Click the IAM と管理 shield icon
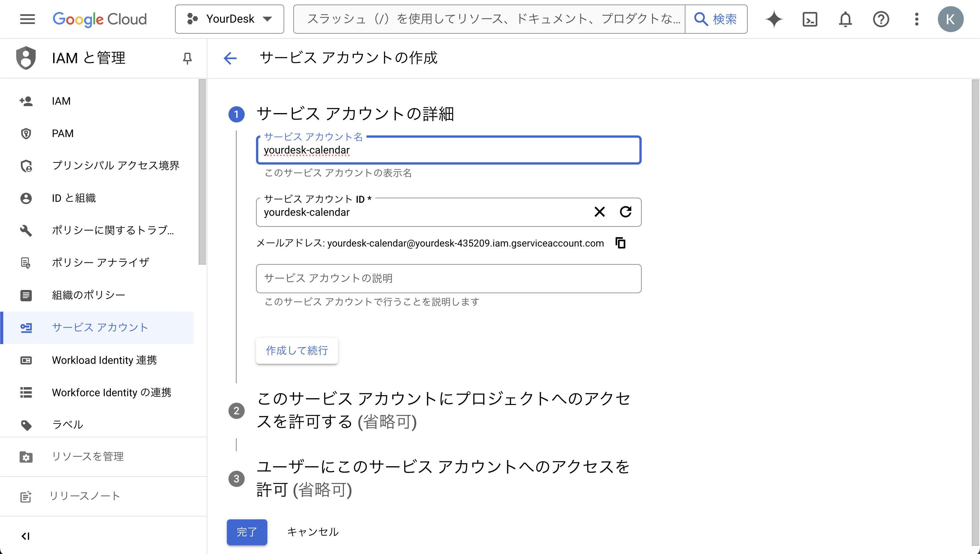 (x=26, y=58)
